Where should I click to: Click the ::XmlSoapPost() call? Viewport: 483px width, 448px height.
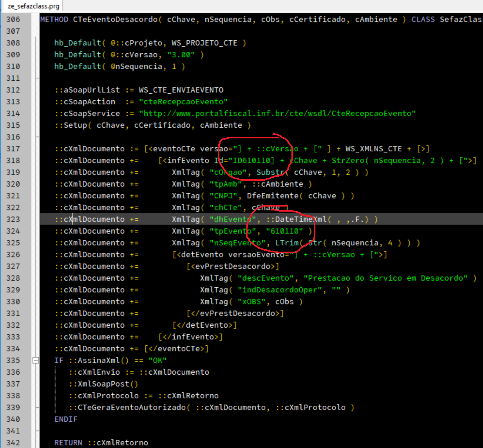pos(103,384)
